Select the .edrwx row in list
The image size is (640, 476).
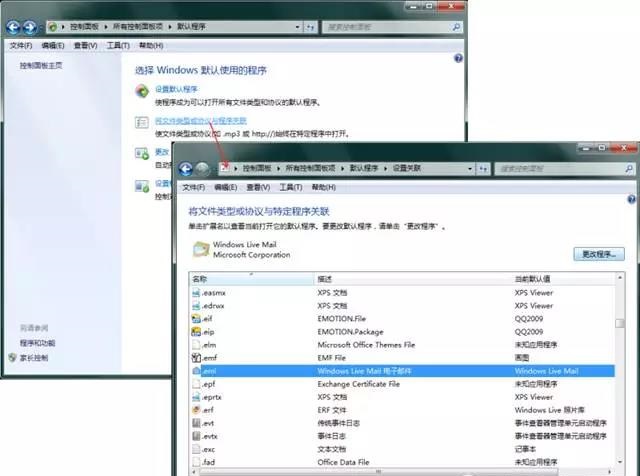pyautogui.click(x=403, y=306)
